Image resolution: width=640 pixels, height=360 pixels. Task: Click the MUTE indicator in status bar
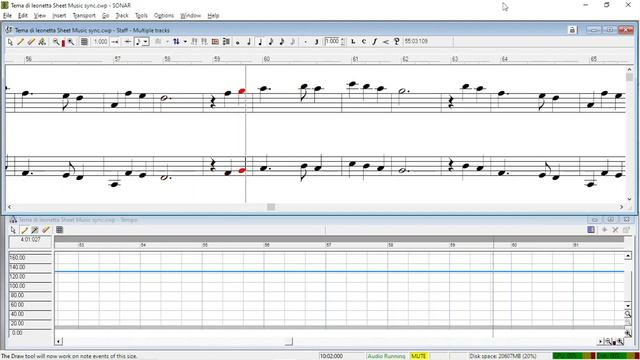pyautogui.click(x=419, y=356)
